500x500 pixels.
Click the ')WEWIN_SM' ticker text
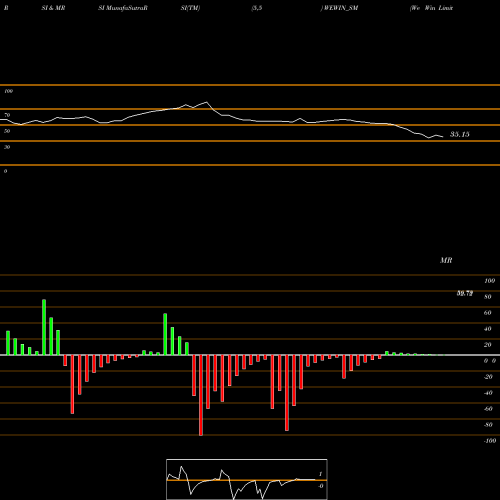point(339,8)
